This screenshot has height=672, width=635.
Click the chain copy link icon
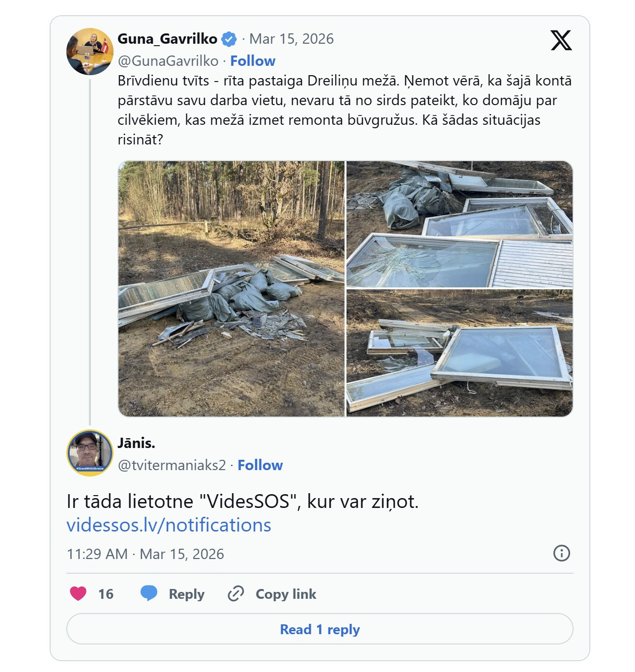coord(236,593)
